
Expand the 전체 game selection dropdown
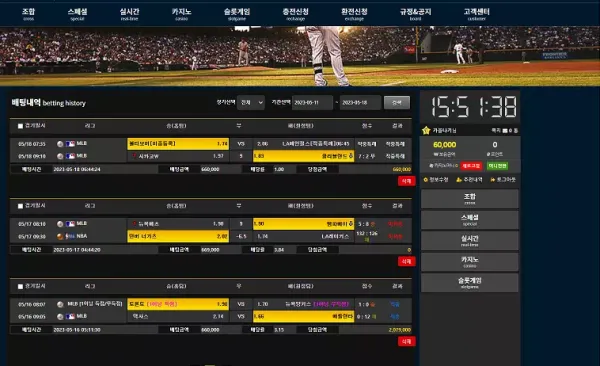pos(251,103)
